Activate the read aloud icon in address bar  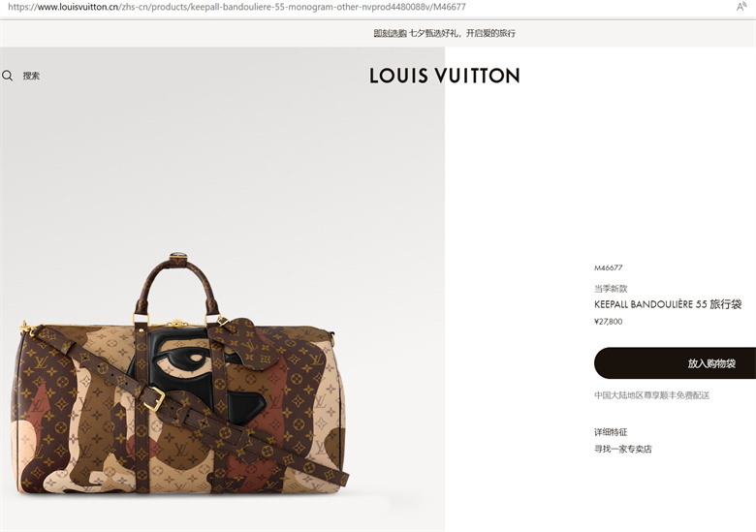pyautogui.click(x=741, y=7)
